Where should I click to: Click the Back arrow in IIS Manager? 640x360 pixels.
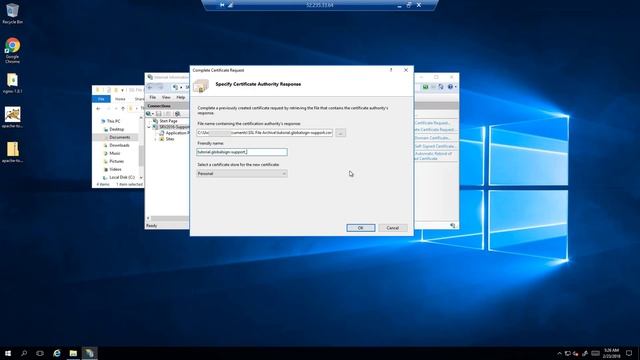pyautogui.click(x=150, y=87)
